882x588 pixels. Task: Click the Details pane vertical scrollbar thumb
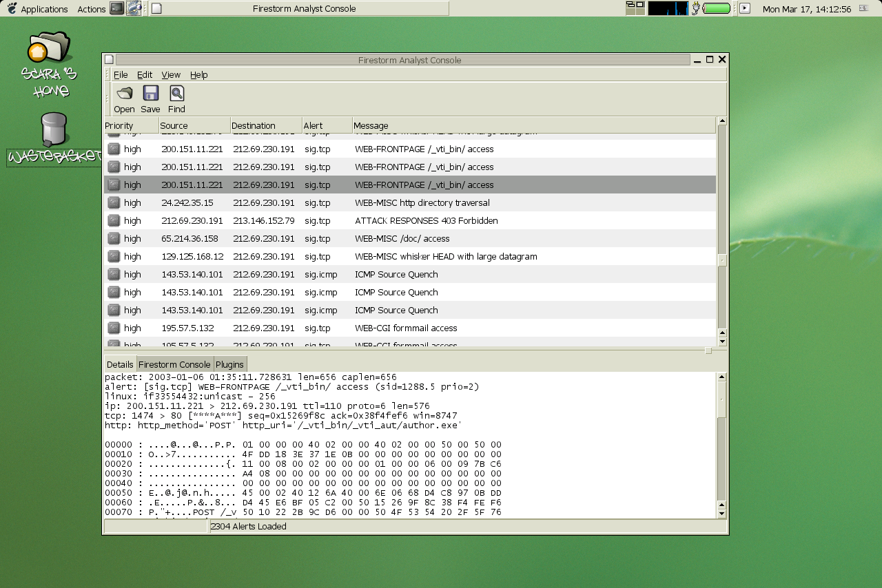(722, 399)
